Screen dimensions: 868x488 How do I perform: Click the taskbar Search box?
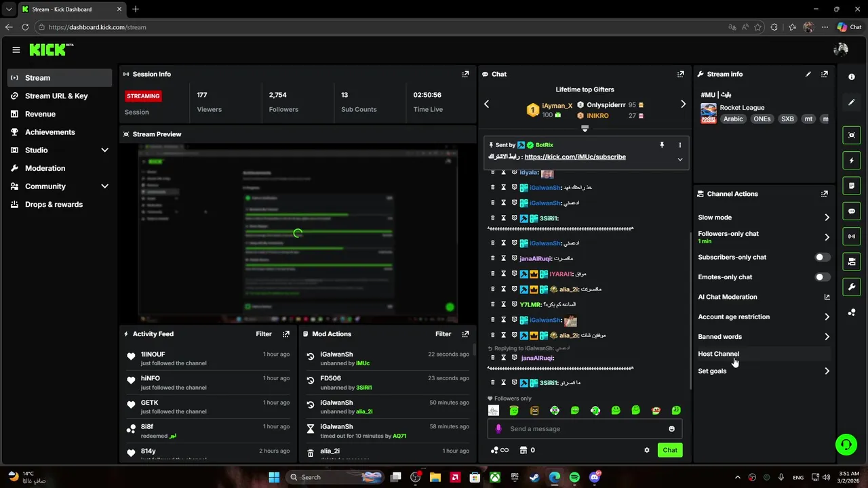[336, 477]
